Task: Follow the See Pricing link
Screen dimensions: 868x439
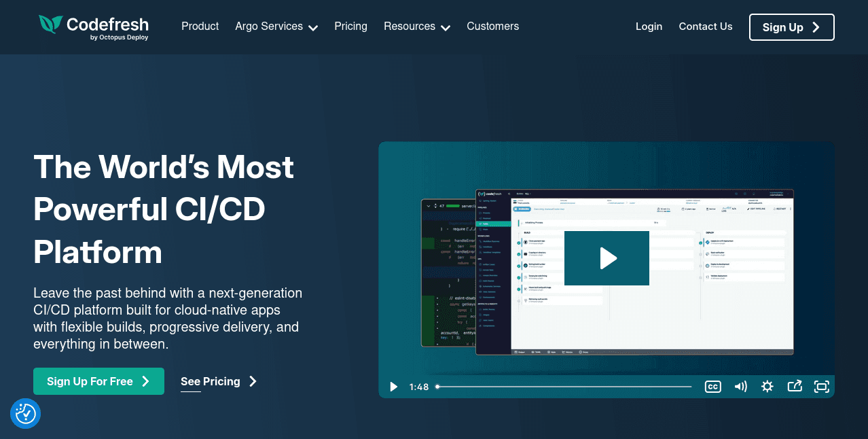Action: coord(219,382)
